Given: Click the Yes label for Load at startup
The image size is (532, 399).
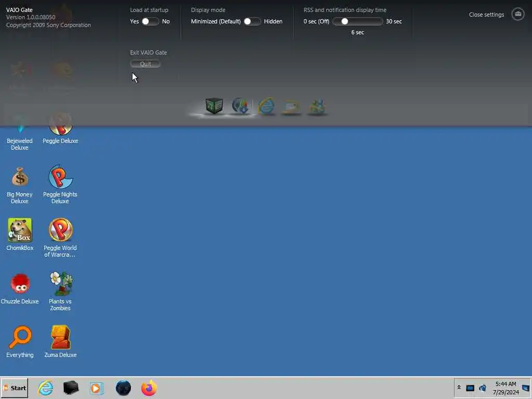Looking at the screenshot, I should click(x=135, y=21).
